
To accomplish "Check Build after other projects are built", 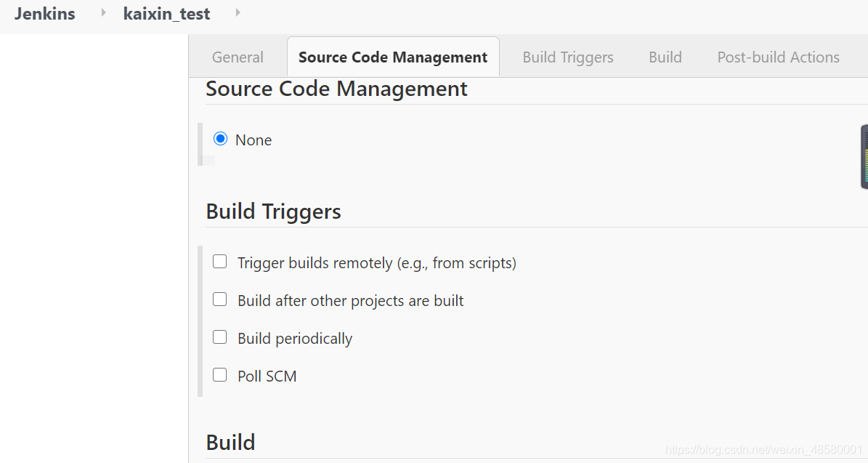I will 219,299.
